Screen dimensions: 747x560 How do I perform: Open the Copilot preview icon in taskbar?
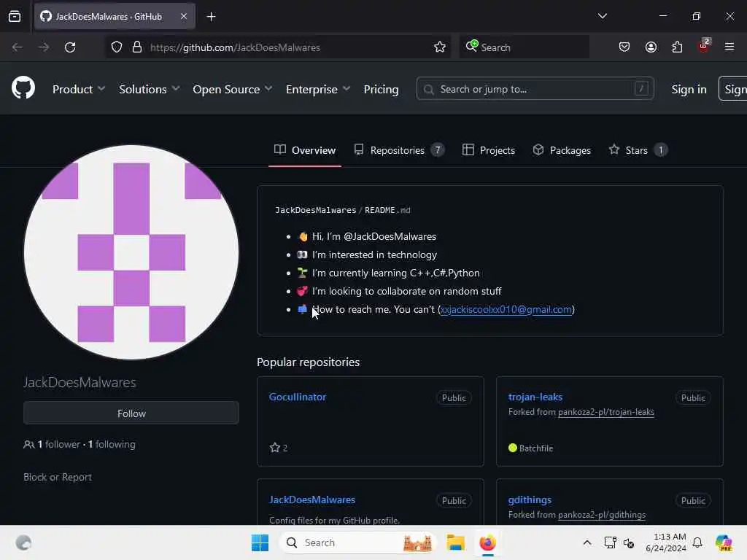724,542
